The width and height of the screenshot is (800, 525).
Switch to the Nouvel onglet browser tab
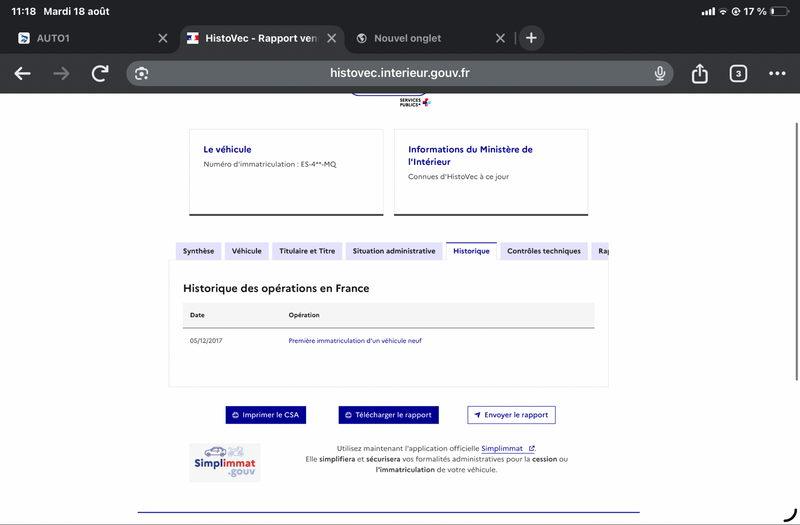coord(429,38)
